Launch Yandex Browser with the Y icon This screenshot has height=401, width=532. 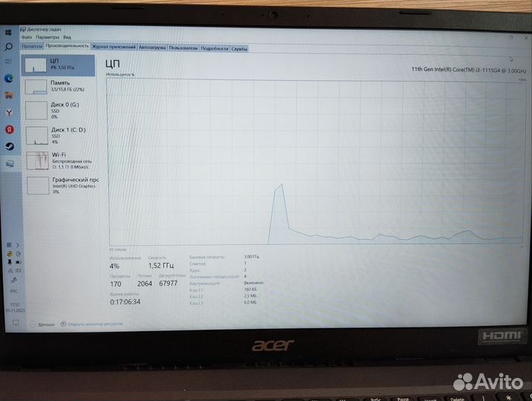click(x=9, y=113)
